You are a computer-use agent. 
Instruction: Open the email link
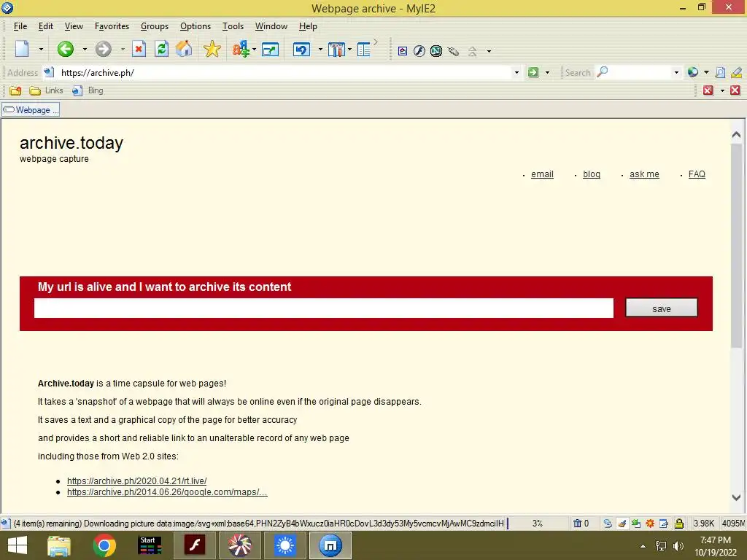pyautogui.click(x=542, y=174)
